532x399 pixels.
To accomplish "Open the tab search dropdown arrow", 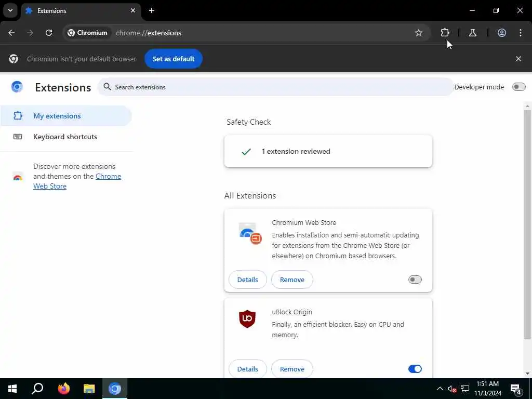I will 10,10.
